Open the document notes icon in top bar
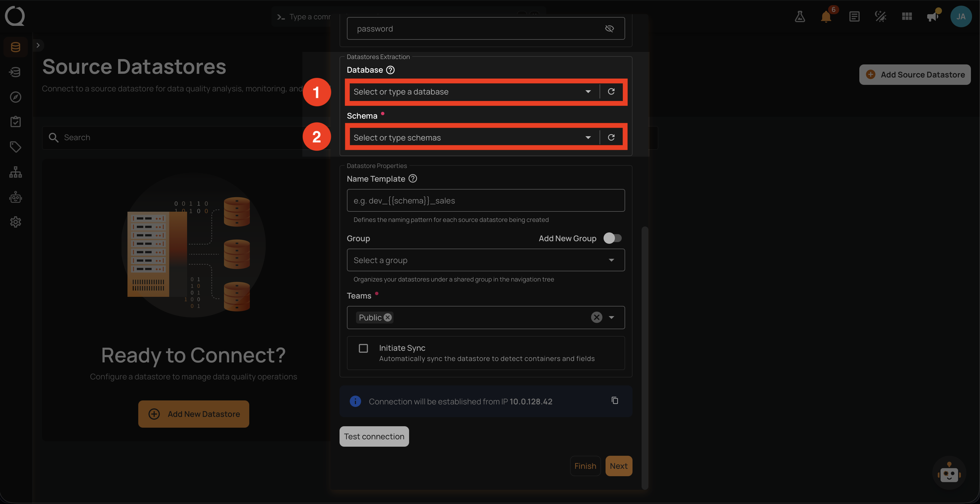The height and width of the screenshot is (504, 980). coord(854,16)
